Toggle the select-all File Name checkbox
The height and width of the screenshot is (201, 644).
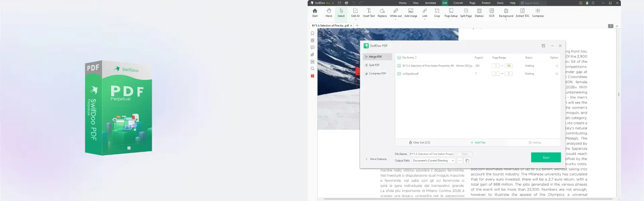click(x=399, y=58)
